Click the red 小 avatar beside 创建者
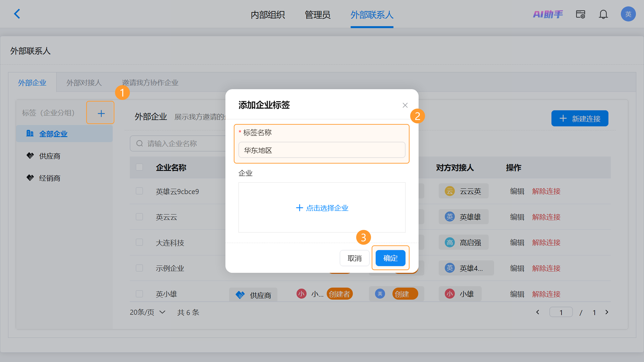This screenshot has width=644, height=362. tap(302, 294)
